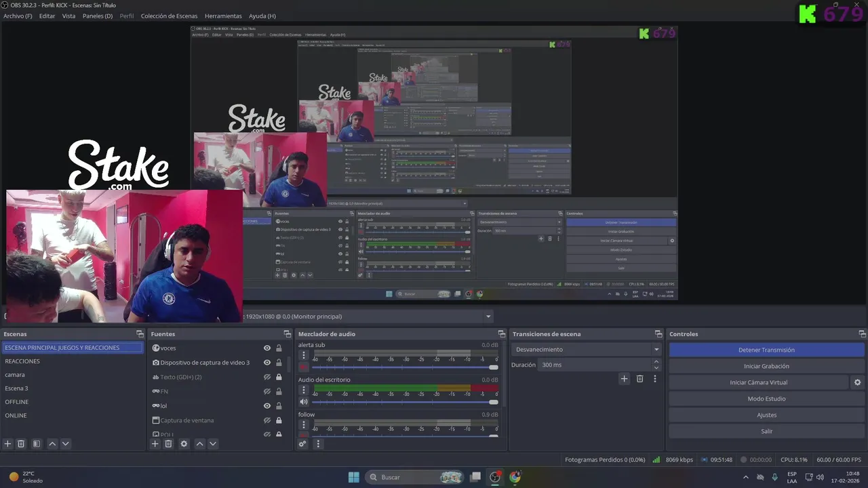Image resolution: width=868 pixels, height=488 pixels.
Task: Add a new scene with plus icon
Action: click(8, 444)
